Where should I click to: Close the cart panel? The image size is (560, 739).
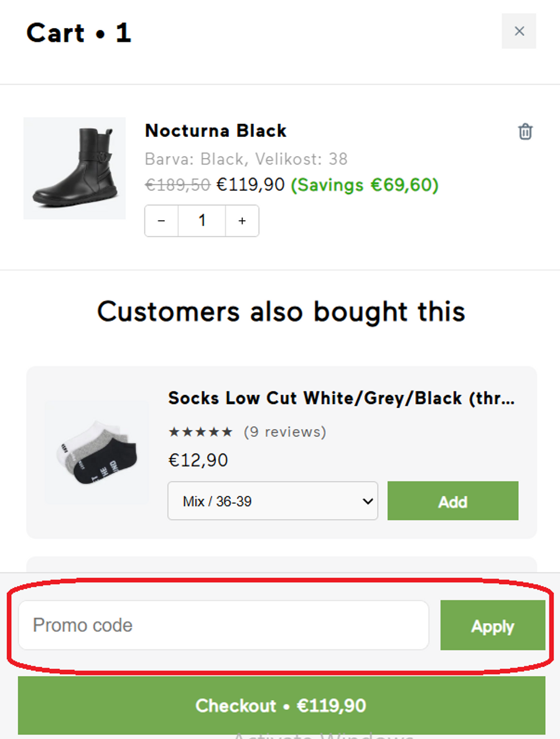(519, 31)
